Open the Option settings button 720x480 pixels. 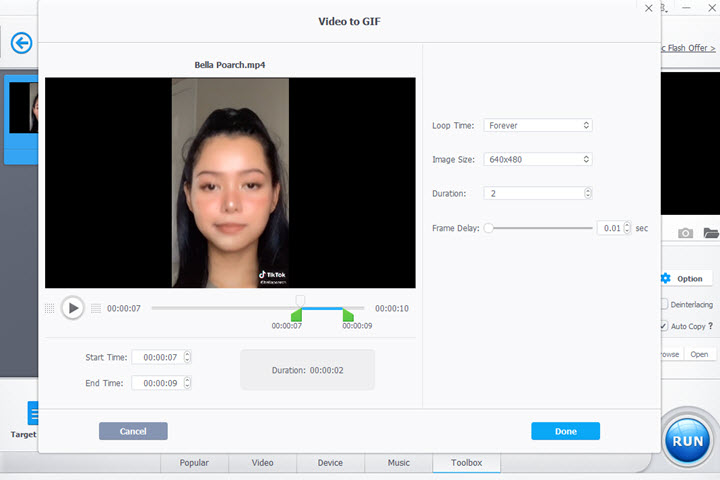pos(683,278)
